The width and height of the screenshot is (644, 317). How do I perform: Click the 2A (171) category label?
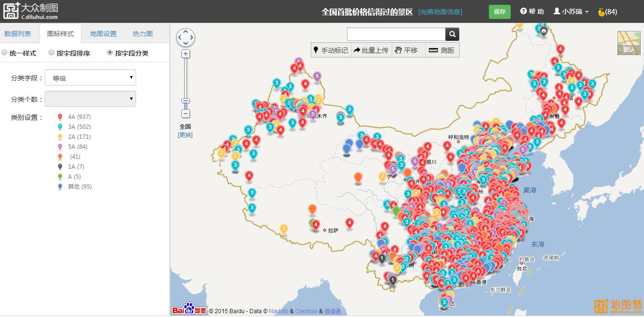point(79,137)
